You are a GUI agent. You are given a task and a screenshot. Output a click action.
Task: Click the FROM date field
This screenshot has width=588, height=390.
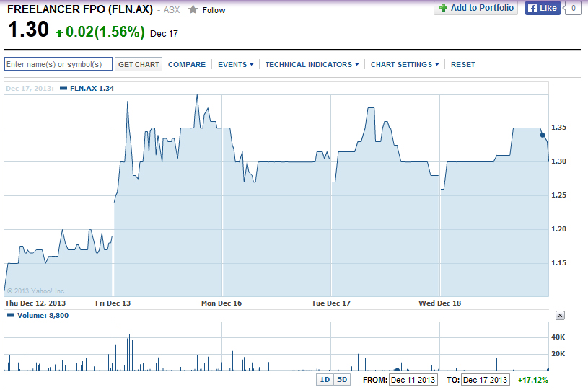pos(413,380)
